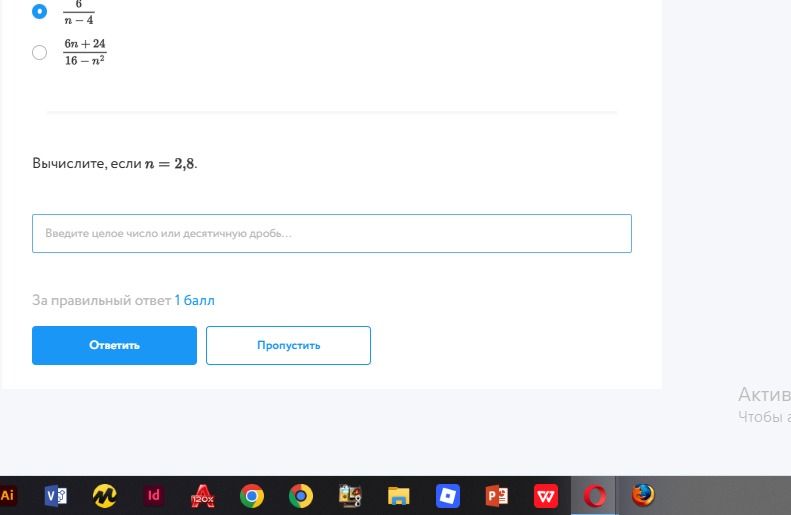The width and height of the screenshot is (791, 515).
Task: Launch Roblox Studio blue icon
Action: pos(447,495)
